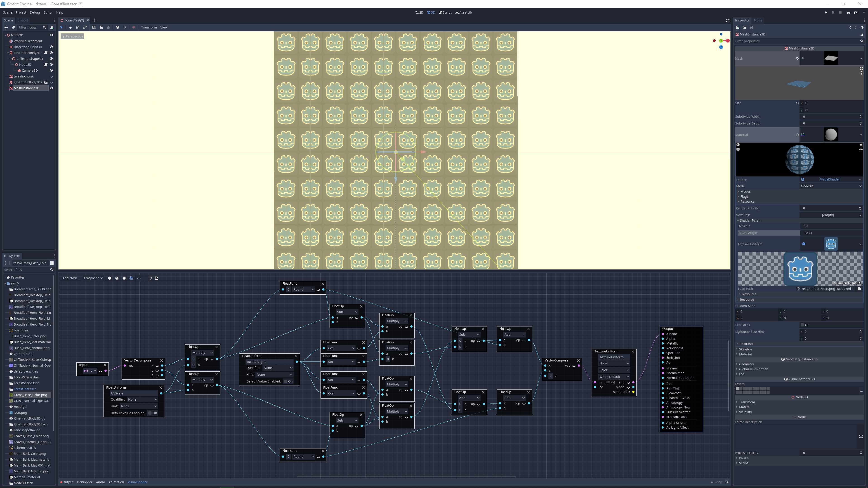Select the Rotate tool

coord(78,27)
